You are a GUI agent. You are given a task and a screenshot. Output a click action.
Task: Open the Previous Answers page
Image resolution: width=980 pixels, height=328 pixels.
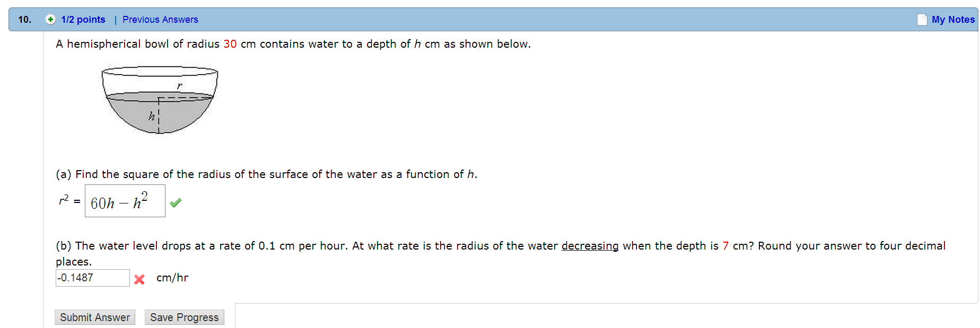click(x=160, y=19)
